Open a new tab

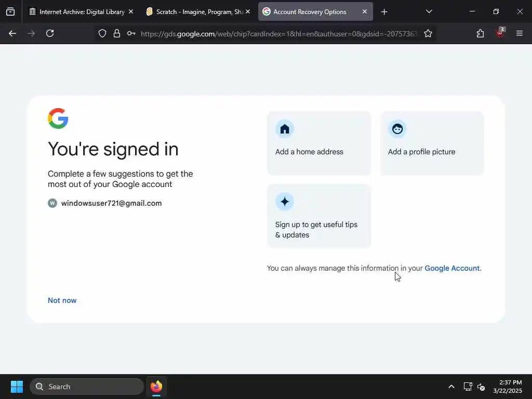[384, 12]
